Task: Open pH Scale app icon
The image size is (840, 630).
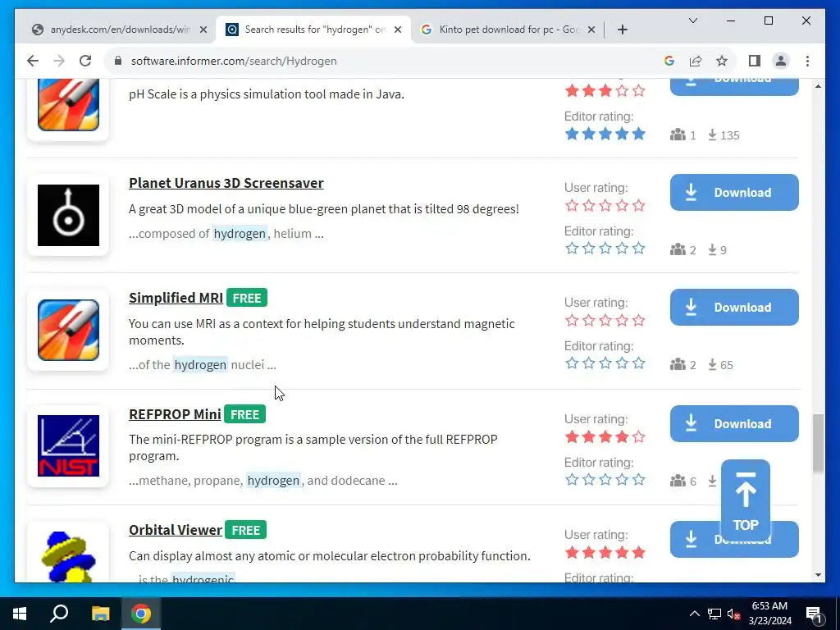Action: (69, 104)
